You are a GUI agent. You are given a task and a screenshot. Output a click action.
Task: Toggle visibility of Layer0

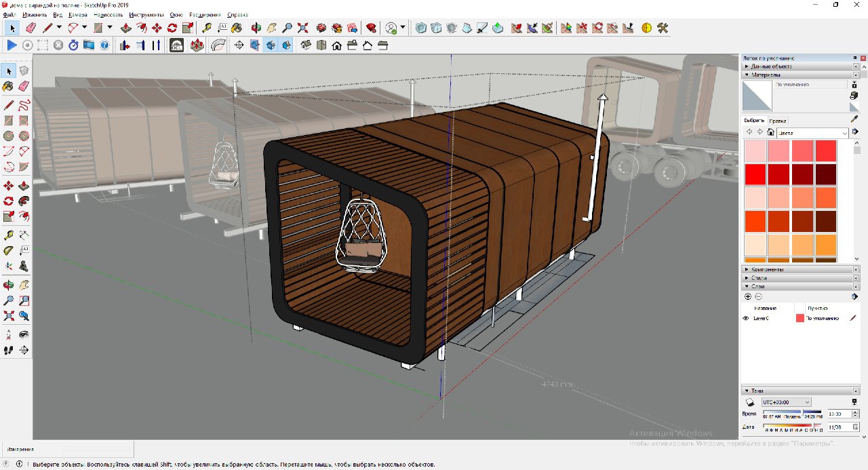tap(746, 318)
